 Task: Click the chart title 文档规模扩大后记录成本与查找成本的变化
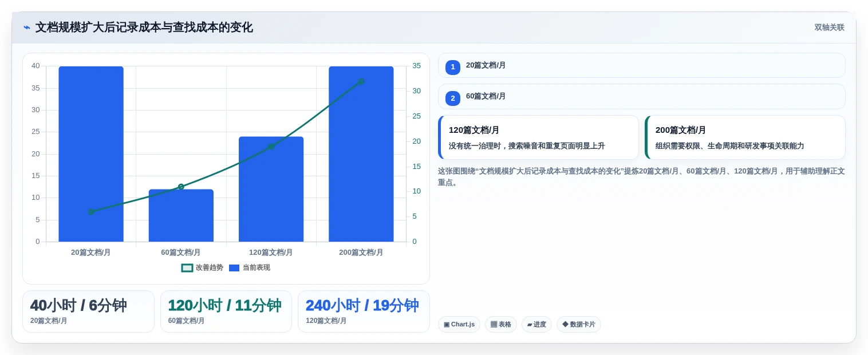pos(144,27)
